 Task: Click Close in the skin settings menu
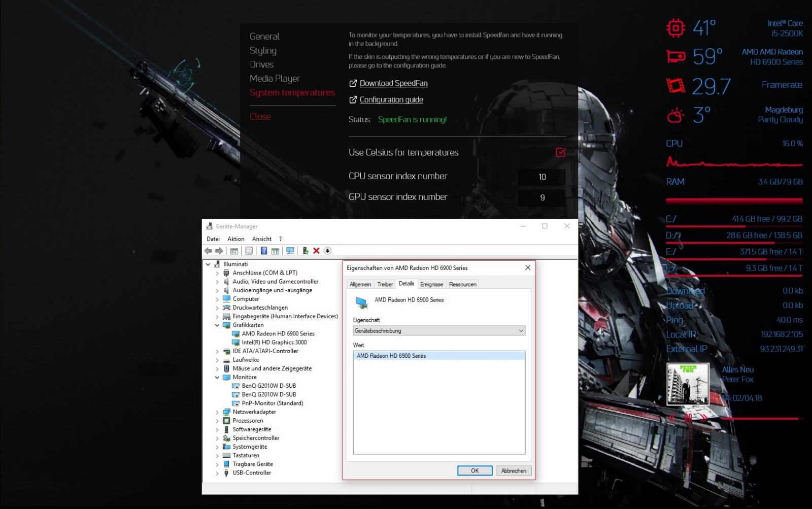tap(260, 117)
